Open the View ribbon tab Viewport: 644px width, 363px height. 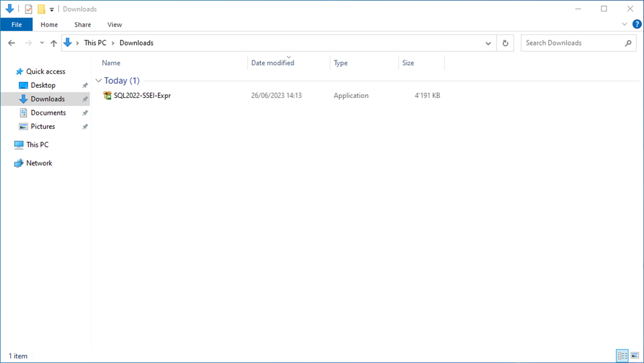click(115, 25)
